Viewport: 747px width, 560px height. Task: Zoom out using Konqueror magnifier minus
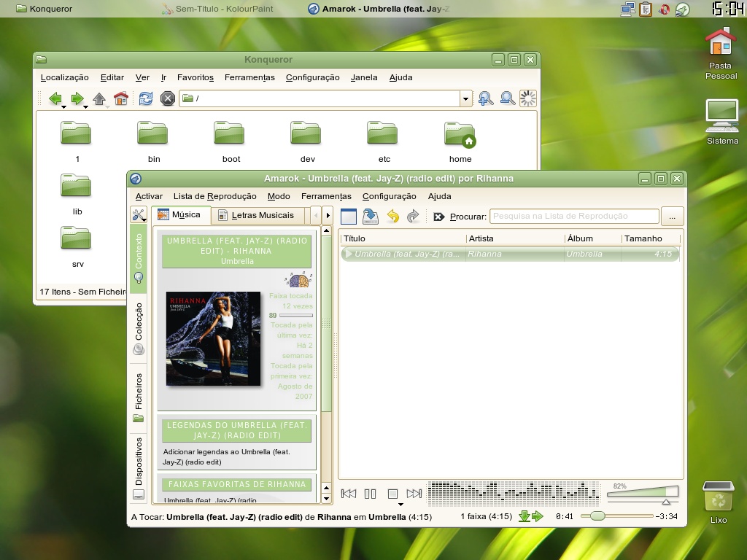508,98
